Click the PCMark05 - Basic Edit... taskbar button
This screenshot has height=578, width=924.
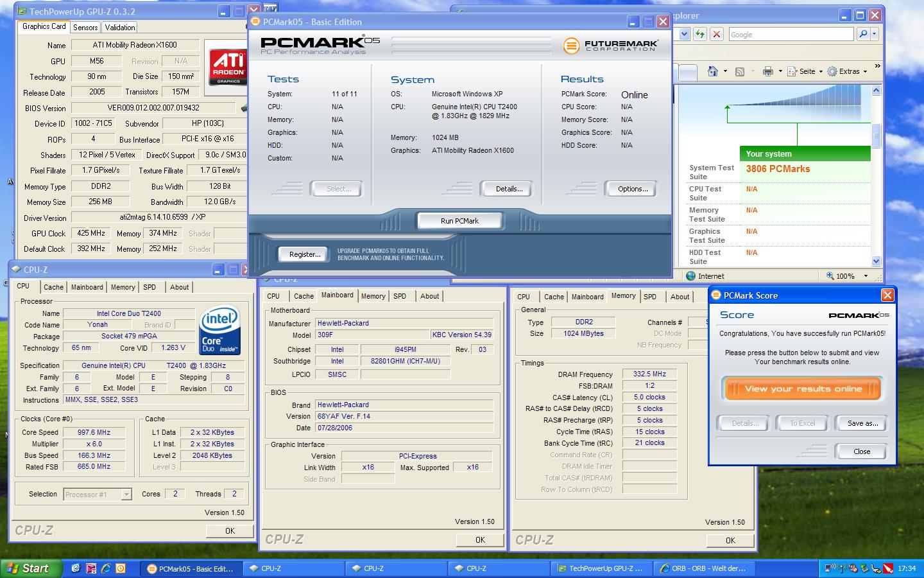tap(191, 568)
